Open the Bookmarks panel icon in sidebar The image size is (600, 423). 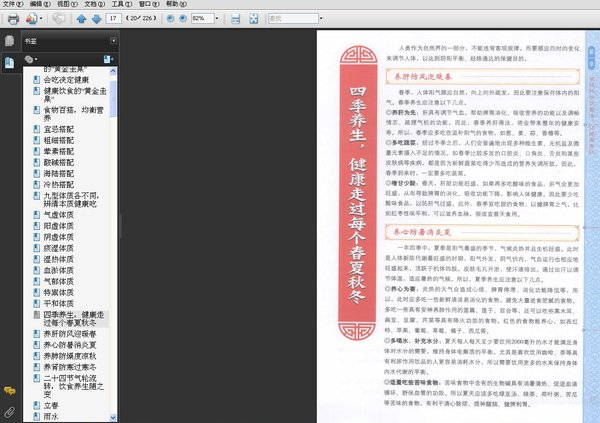[10, 62]
